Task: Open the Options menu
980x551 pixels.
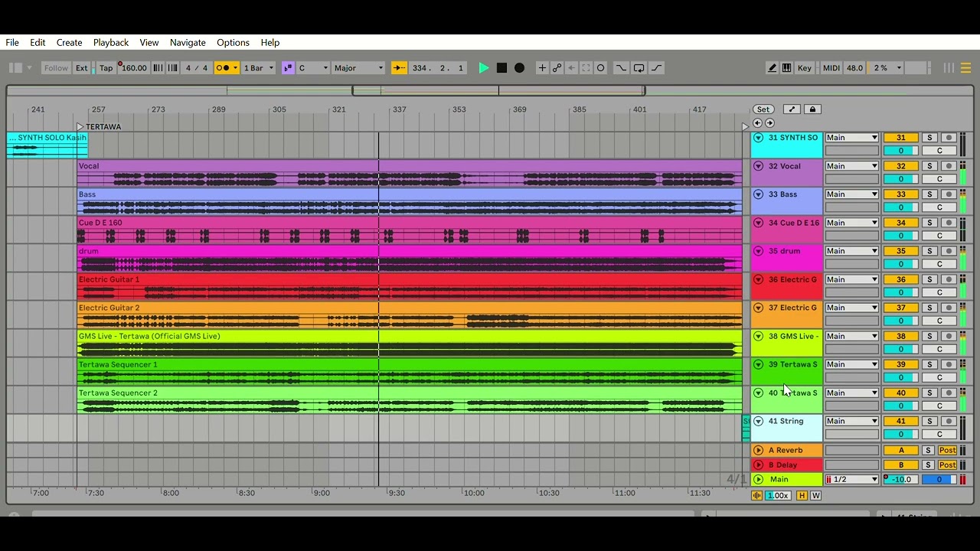Action: (233, 43)
